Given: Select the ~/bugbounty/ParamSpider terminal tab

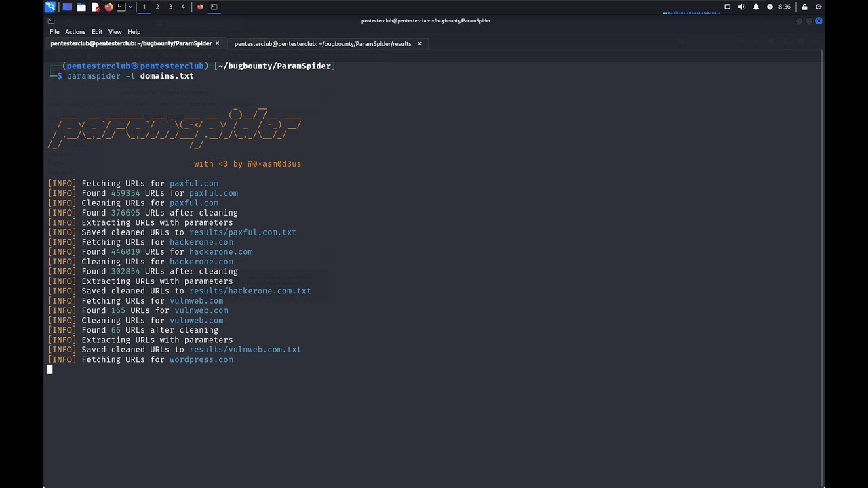Looking at the screenshot, I should tap(132, 43).
